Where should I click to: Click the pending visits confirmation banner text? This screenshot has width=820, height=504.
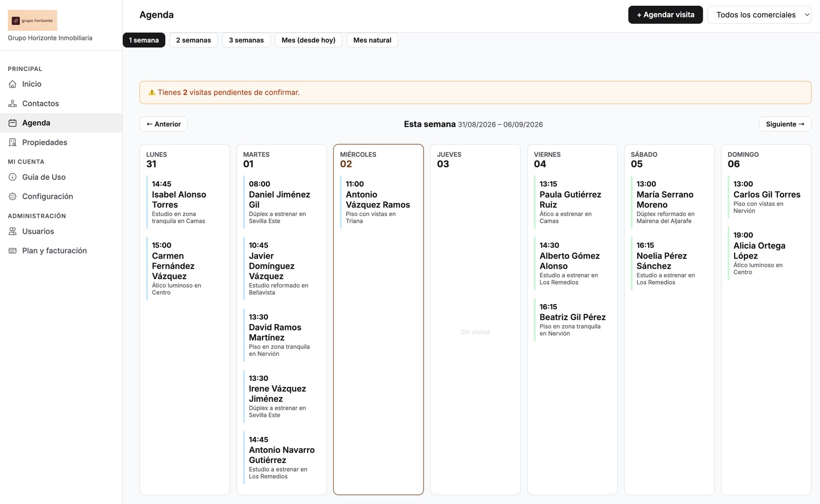click(x=229, y=93)
